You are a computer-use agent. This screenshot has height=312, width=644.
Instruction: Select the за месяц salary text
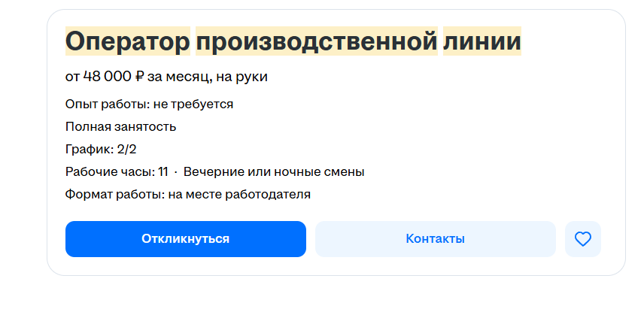180,77
